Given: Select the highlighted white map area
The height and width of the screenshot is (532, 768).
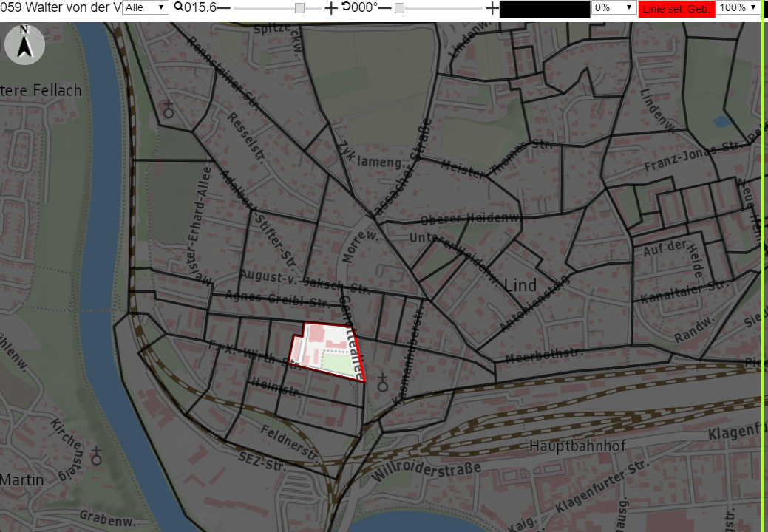Looking at the screenshot, I should 326,352.
